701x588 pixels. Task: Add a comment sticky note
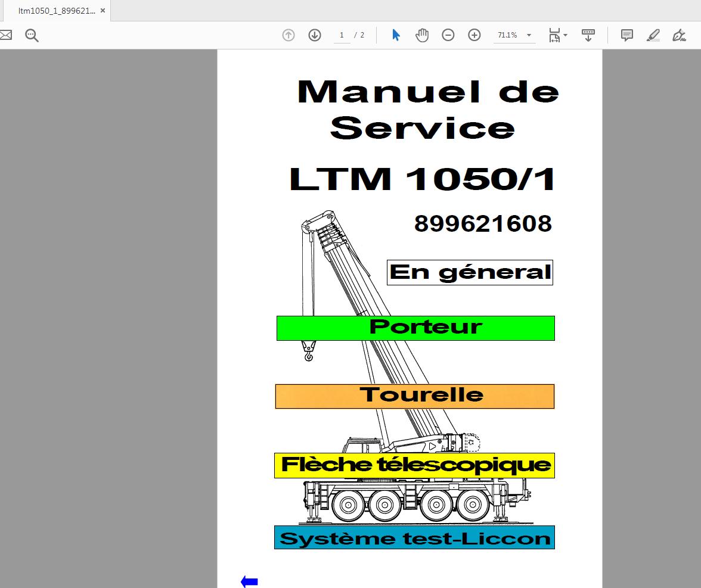[627, 35]
